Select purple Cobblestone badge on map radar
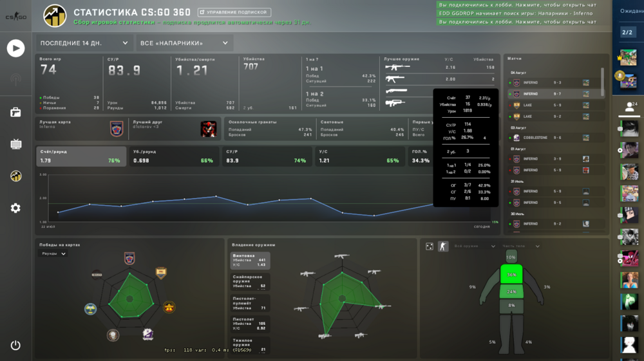The width and height of the screenshot is (644, 361). [148, 334]
